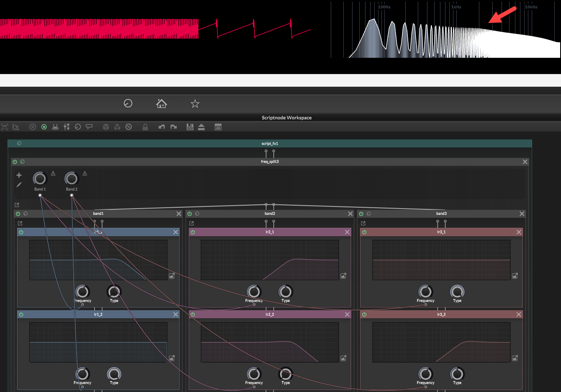Click the large dial icon above workspace

tap(128, 103)
